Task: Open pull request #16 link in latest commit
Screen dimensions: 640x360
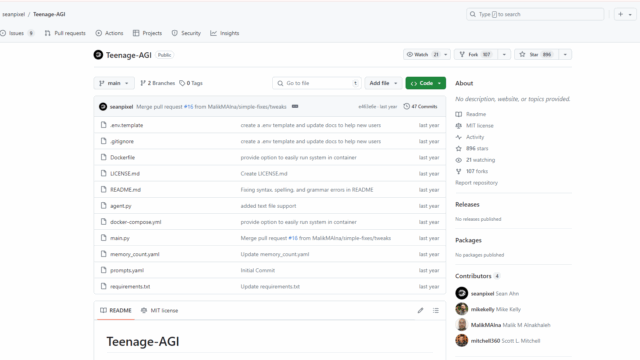Action: 189,107
